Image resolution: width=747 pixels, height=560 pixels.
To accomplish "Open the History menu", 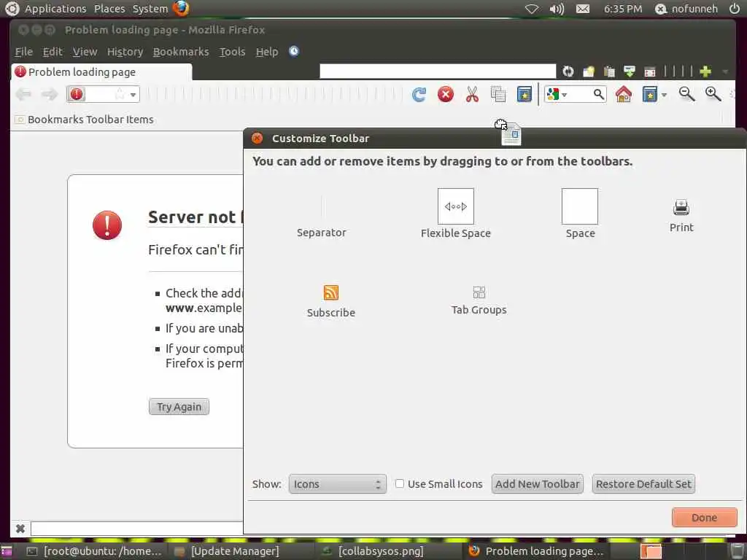I will tap(125, 52).
